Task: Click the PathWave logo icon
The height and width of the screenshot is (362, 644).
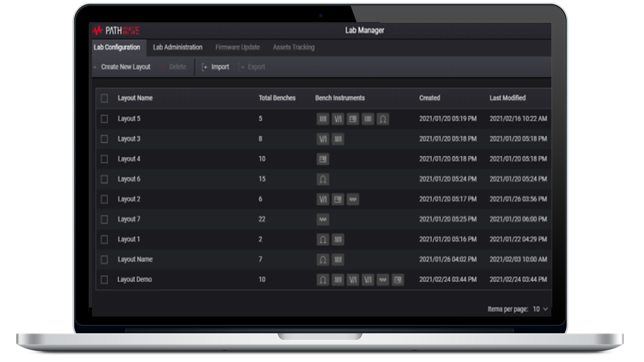Action: (x=98, y=31)
